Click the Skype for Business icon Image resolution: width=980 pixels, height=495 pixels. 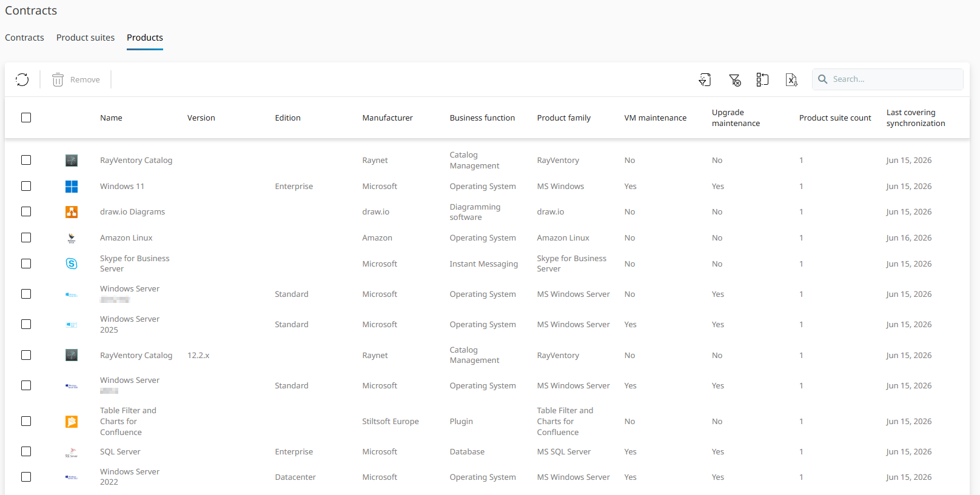click(x=72, y=264)
